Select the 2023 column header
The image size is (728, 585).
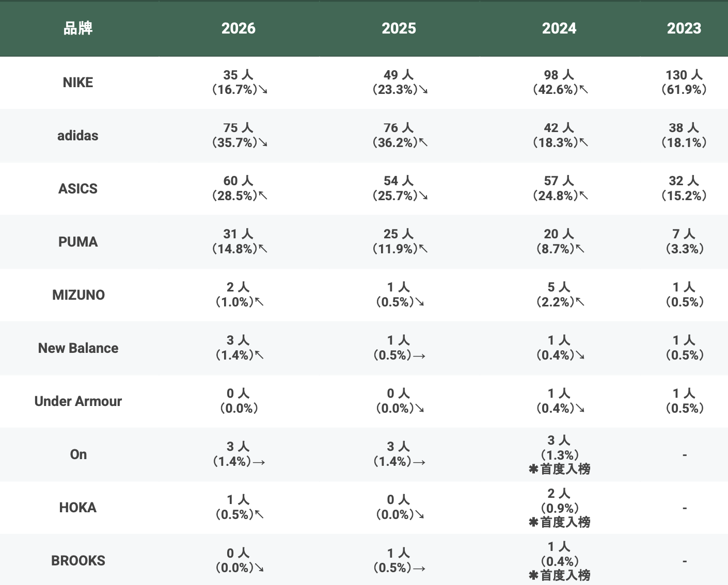pos(684,28)
